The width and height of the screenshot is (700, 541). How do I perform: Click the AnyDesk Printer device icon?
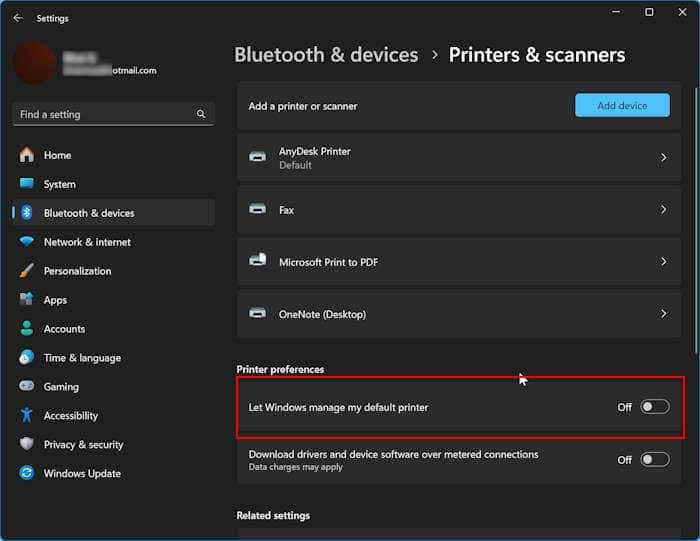(258, 157)
